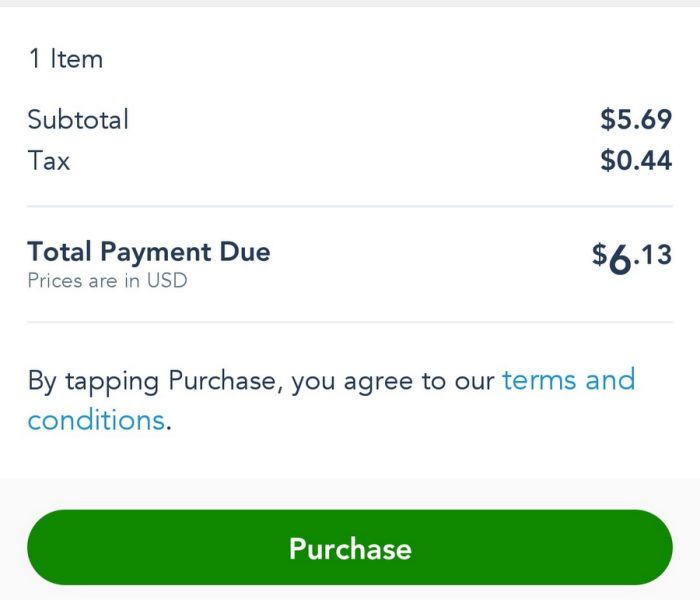Click the gray area beneath the Purchase button
Screen dimensions: 700x600
(x=349, y=593)
